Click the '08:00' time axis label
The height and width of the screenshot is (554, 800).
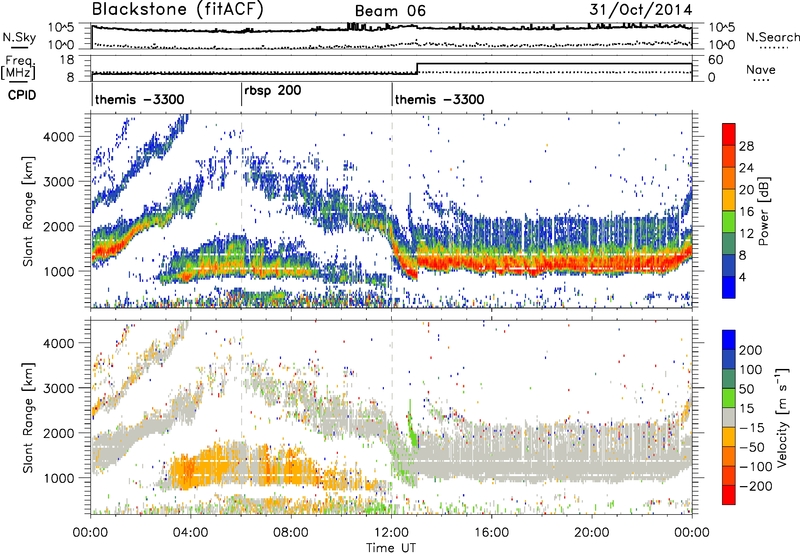pos(291,533)
